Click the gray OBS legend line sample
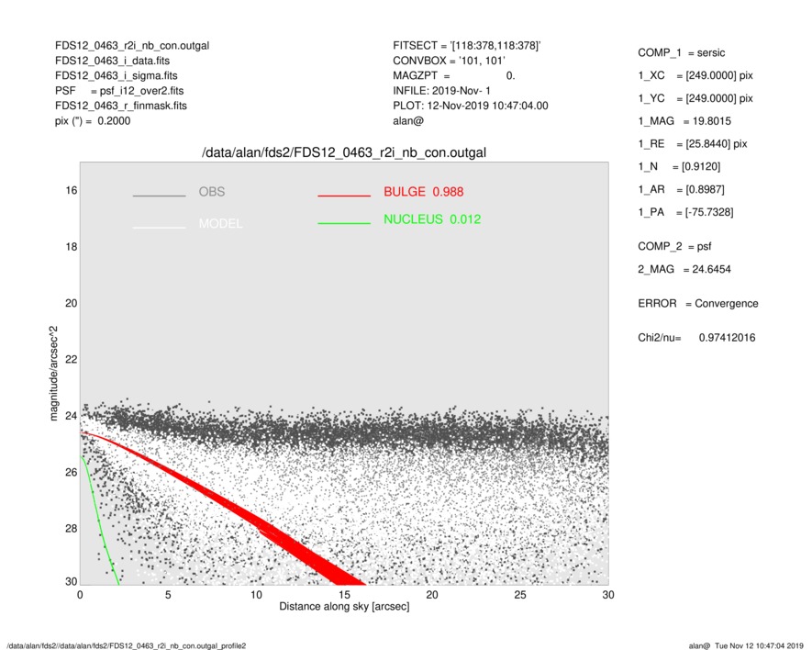Viewport: 812px width, 650px height. [159, 196]
